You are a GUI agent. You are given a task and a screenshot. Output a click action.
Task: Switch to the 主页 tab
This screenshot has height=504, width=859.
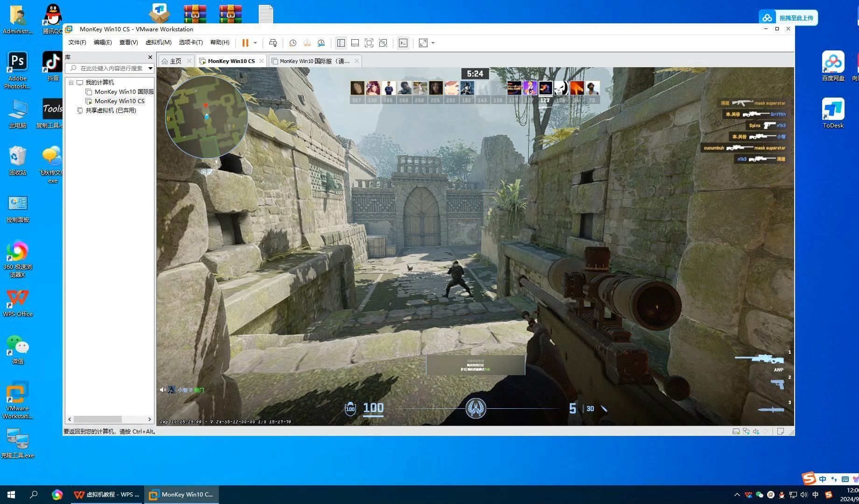coord(175,61)
